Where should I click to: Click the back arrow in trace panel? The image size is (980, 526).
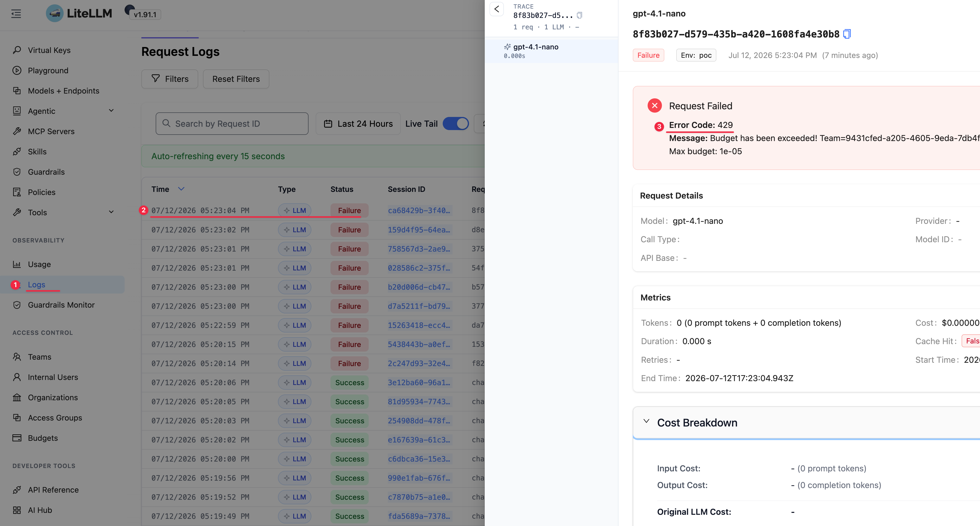496,9
